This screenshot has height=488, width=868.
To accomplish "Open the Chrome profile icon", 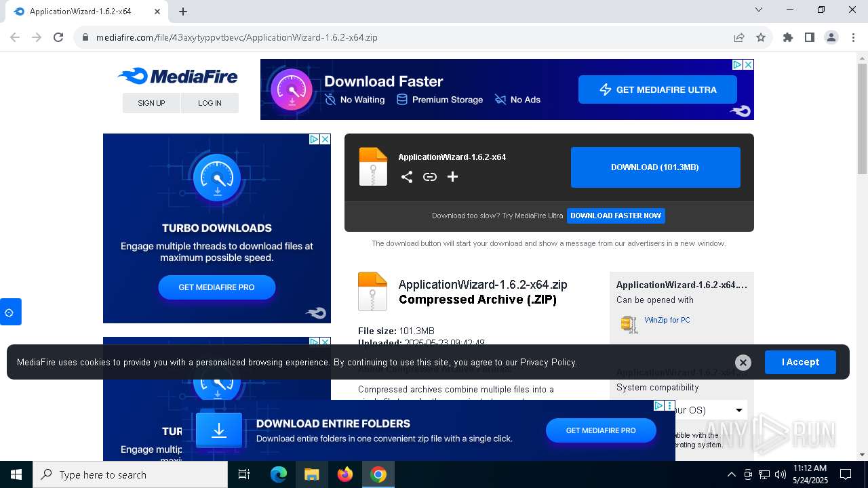I will click(x=831, y=37).
